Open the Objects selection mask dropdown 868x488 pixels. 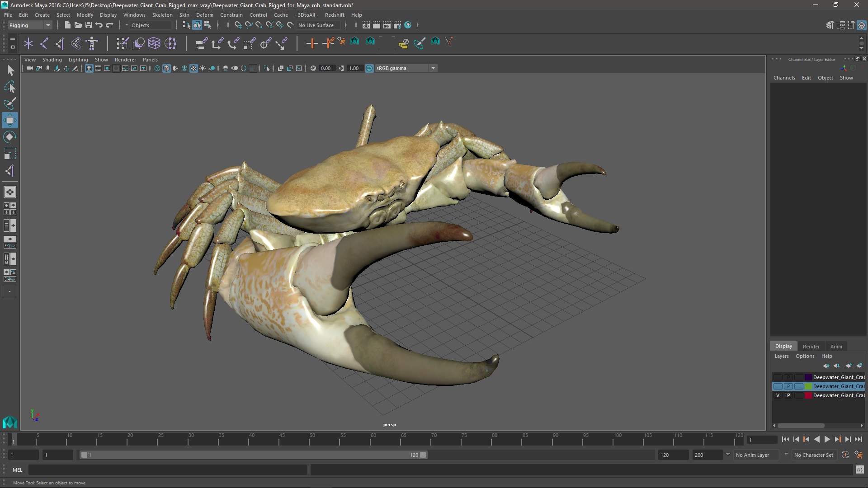(x=149, y=25)
